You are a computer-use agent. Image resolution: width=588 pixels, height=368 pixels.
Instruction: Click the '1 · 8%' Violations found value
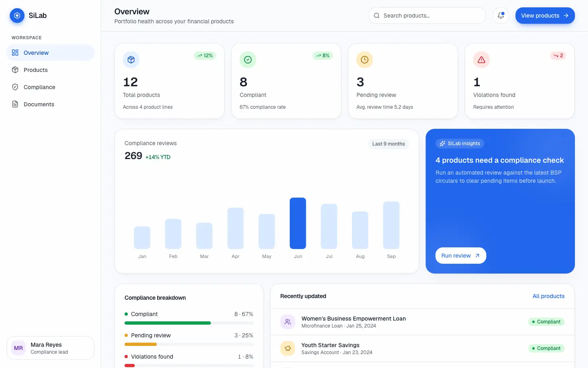245,357
